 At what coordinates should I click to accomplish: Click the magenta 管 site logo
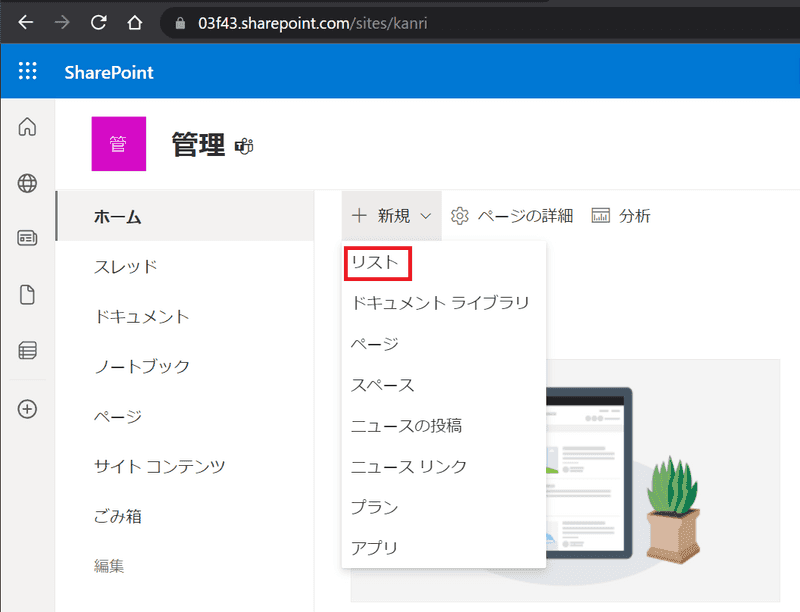pyautogui.click(x=118, y=144)
